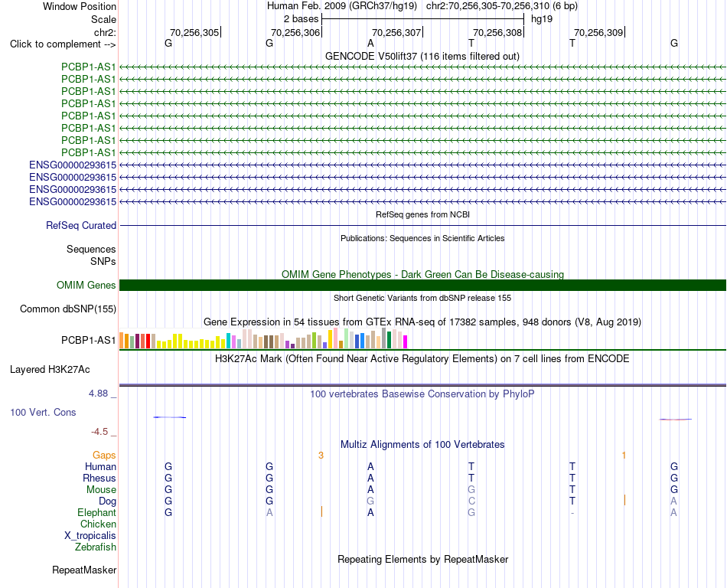Click the 'Elephant' species label
Screen dimensions: 727x588
[x=96, y=512]
